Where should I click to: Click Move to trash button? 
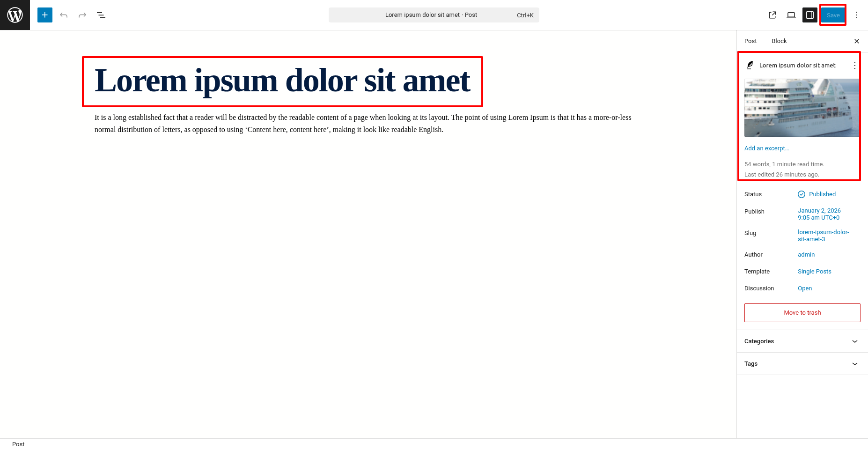pos(802,313)
